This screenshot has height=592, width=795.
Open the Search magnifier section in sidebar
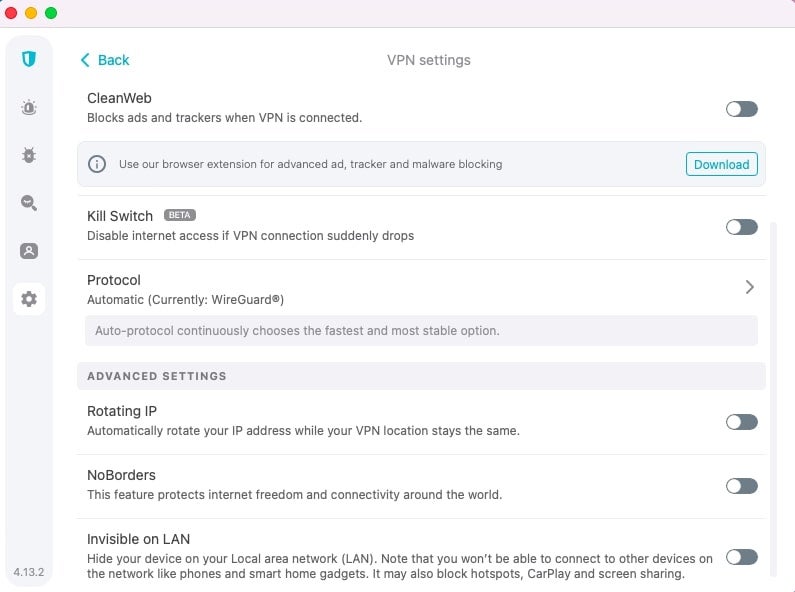[x=29, y=203]
